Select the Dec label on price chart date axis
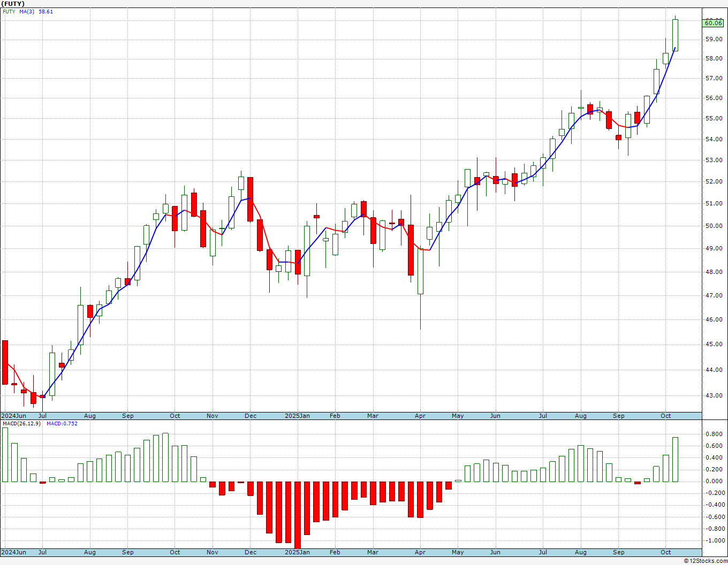Image resolution: width=728 pixels, height=565 pixels. (251, 416)
